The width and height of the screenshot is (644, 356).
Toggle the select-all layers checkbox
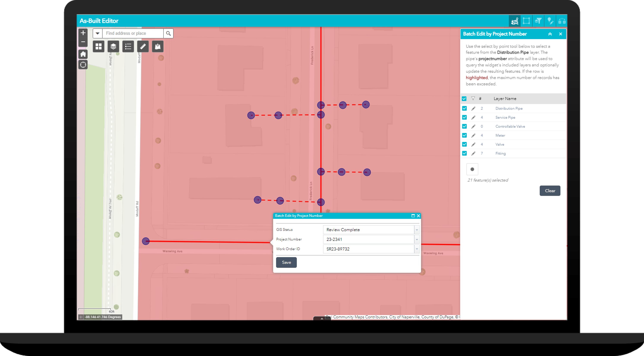pyautogui.click(x=464, y=99)
